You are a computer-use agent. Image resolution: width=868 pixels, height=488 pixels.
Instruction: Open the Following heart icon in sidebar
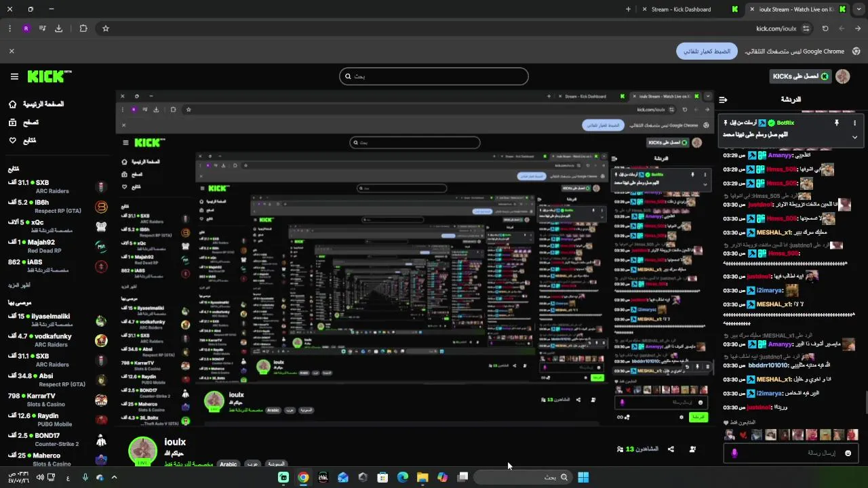click(13, 140)
